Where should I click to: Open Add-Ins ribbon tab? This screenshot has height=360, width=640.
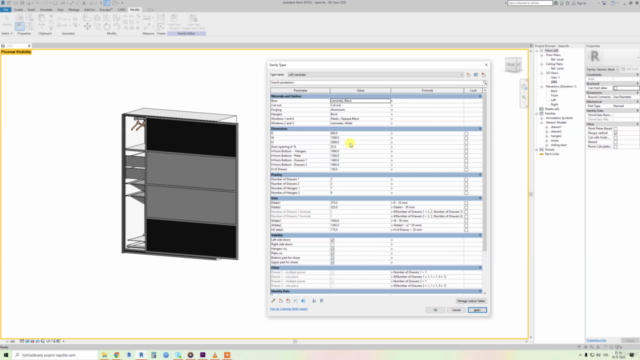click(x=89, y=9)
